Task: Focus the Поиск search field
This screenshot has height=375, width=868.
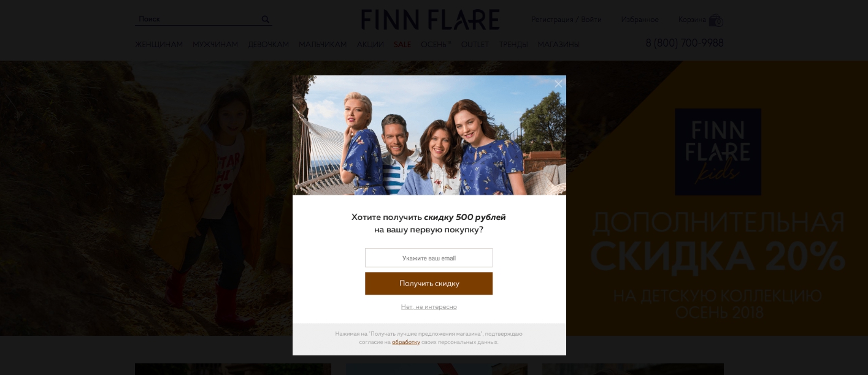Action: coord(198,20)
